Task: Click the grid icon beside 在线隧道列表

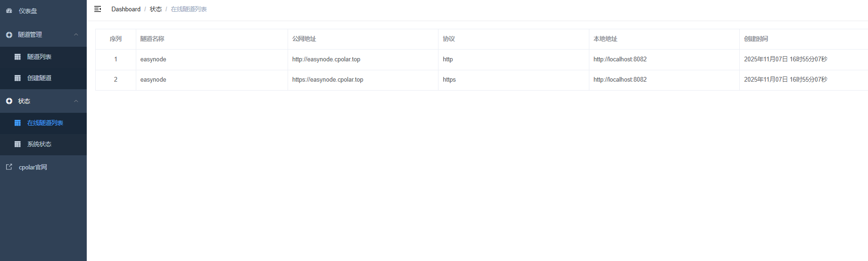Action: click(17, 123)
